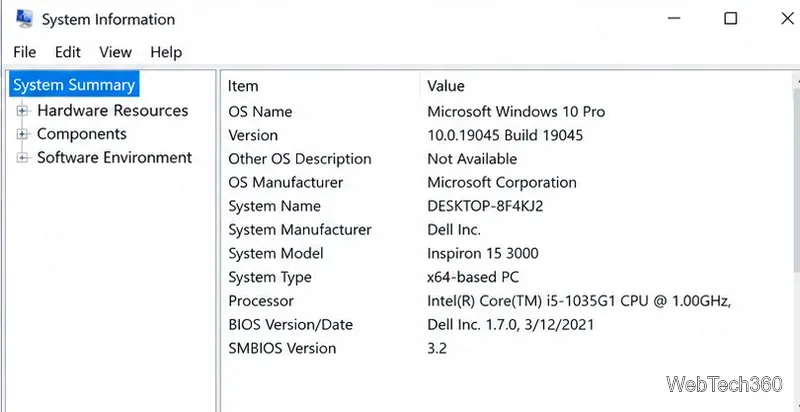Select the Software Environment tree item
The height and width of the screenshot is (412, 800).
tap(114, 158)
